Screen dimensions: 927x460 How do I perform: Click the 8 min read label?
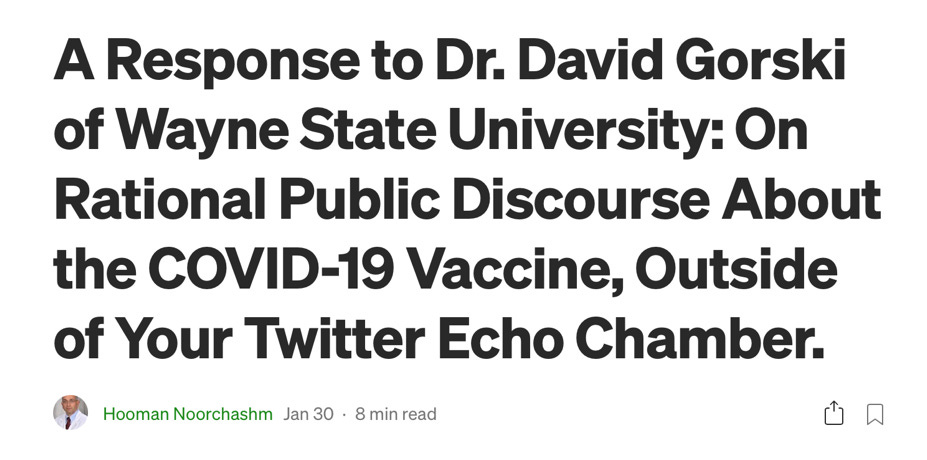(x=396, y=414)
